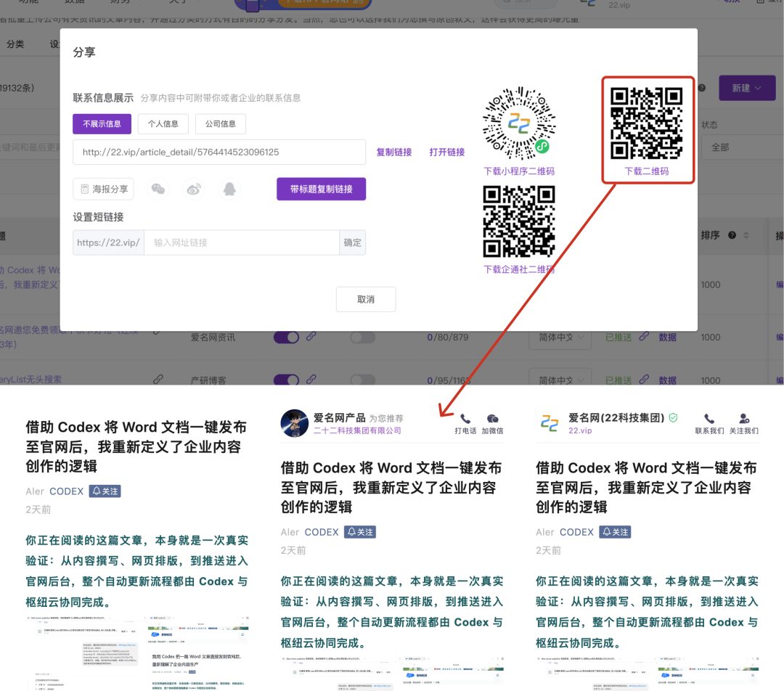
Task: Click the help icon left of 新建
Action: [702, 88]
